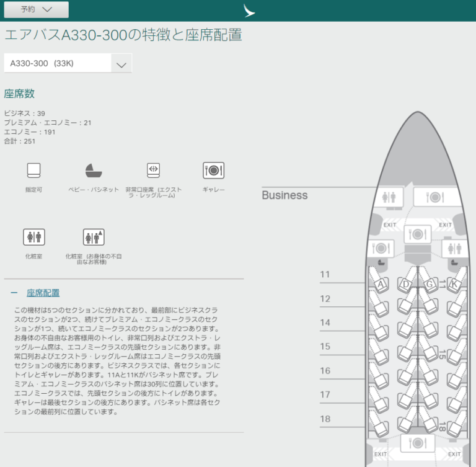Viewport: 476px width, 467px height.
Task: Click the 指定可 seat legend icon
Action: (x=33, y=170)
